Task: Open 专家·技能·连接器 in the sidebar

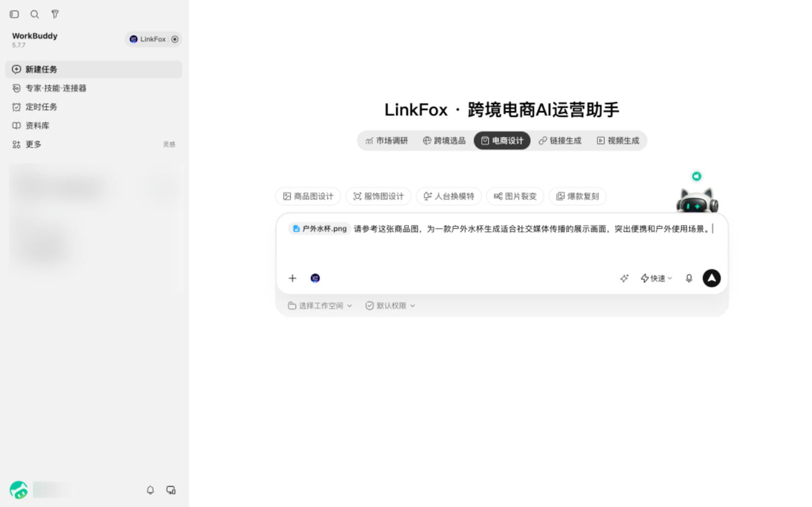Action: [x=94, y=88]
